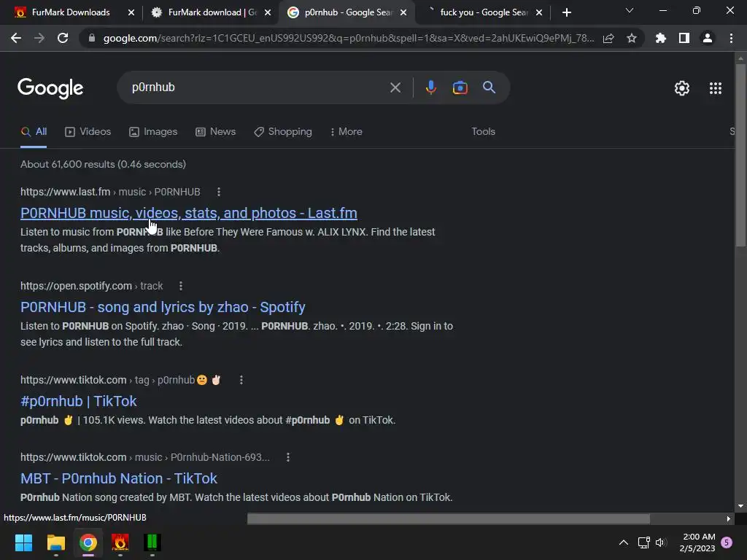Click the vertical scrollbar down arrow
This screenshot has width=747, height=560.
coord(740,506)
